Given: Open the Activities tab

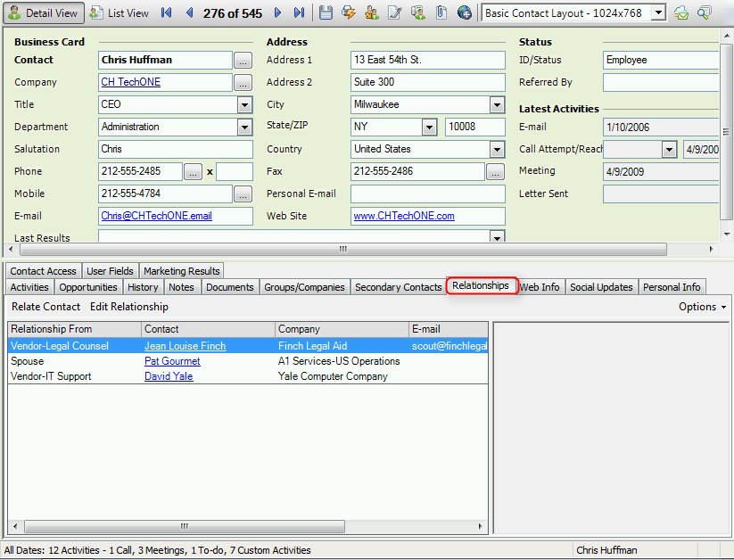Looking at the screenshot, I should click(29, 287).
